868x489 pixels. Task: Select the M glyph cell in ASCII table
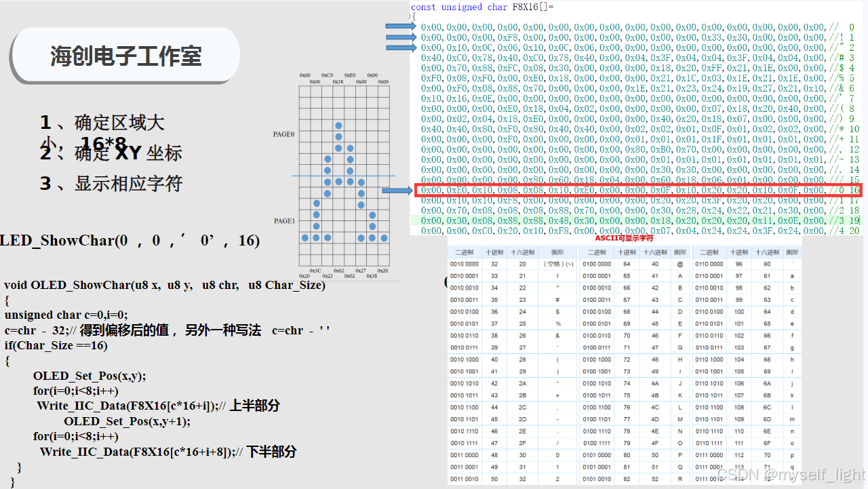[679, 419]
